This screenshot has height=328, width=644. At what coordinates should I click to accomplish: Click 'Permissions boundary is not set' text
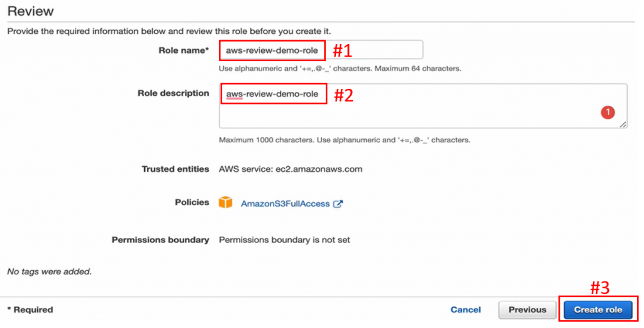click(x=284, y=240)
